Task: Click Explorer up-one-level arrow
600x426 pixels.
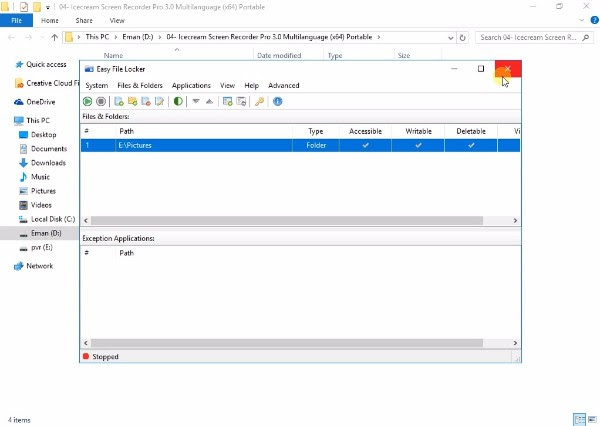Action: (x=55, y=38)
